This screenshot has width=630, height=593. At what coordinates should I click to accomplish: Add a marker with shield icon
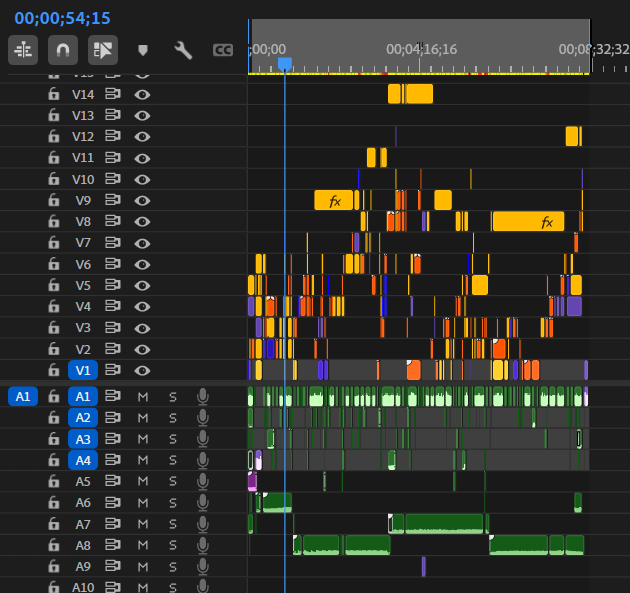pos(143,50)
